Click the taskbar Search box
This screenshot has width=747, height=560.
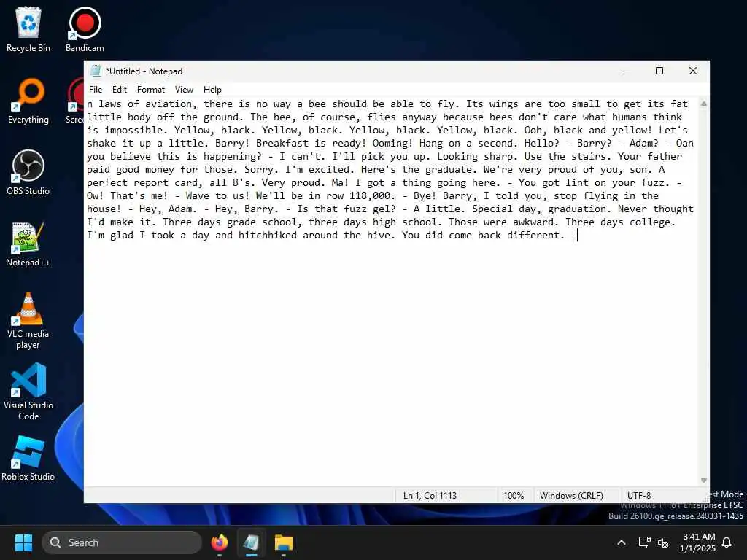(x=122, y=542)
